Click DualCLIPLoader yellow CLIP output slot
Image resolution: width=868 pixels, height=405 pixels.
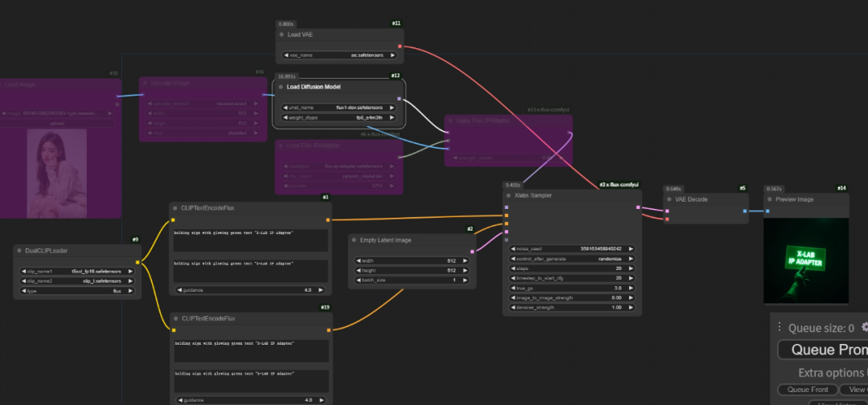coord(137,262)
